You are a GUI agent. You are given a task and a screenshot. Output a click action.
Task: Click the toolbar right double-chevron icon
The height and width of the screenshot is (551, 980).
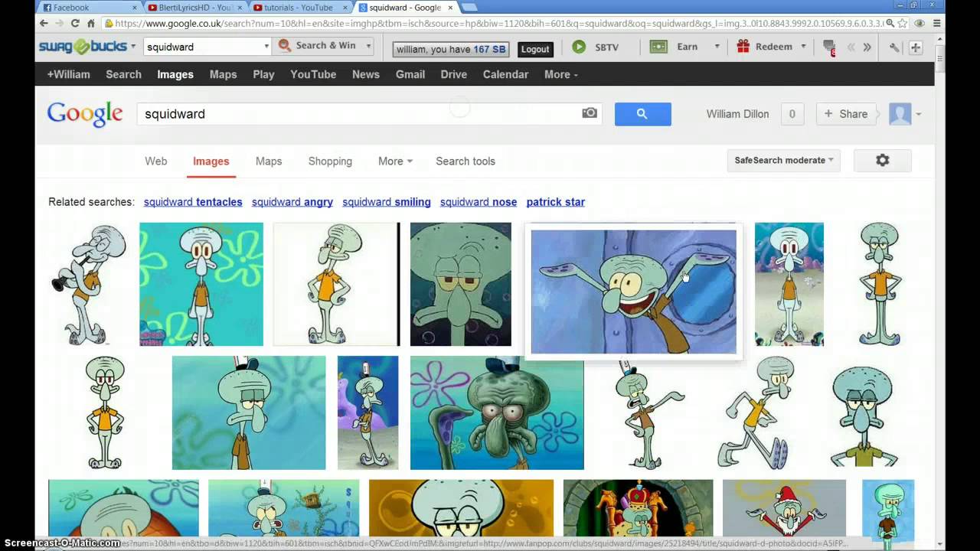point(867,47)
